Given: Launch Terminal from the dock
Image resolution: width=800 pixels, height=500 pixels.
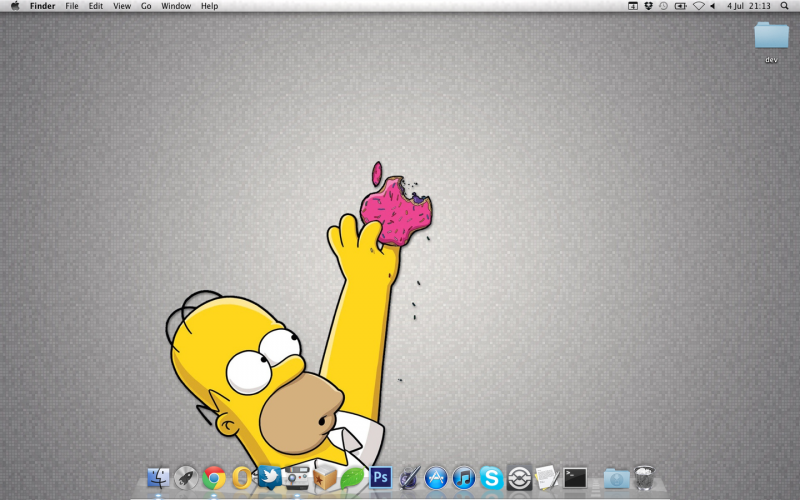Looking at the screenshot, I should [x=575, y=479].
